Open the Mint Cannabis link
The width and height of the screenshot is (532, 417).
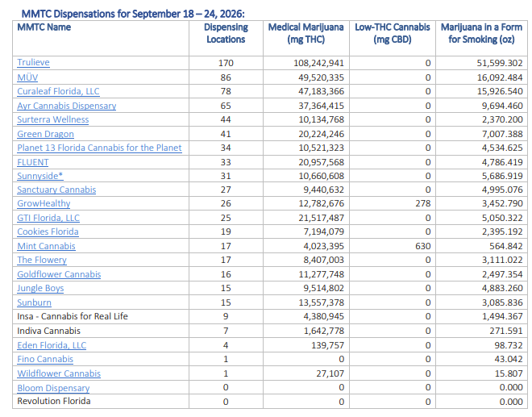click(46, 246)
